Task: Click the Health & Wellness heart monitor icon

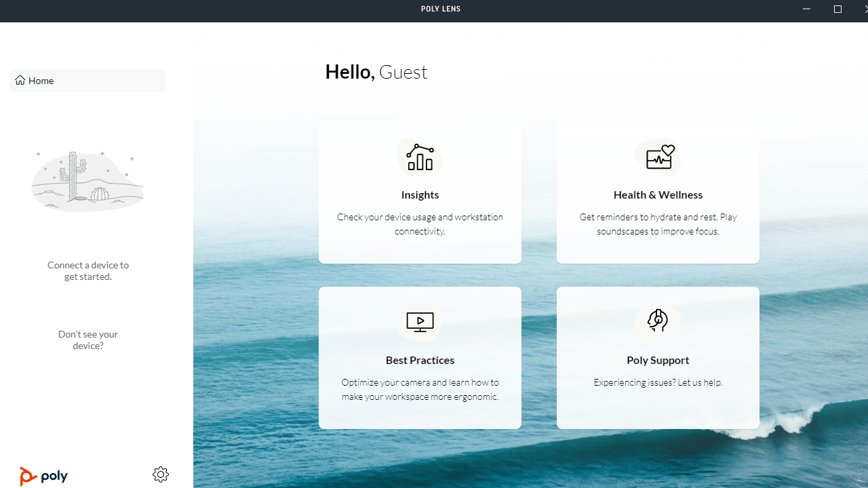Action: (x=658, y=157)
